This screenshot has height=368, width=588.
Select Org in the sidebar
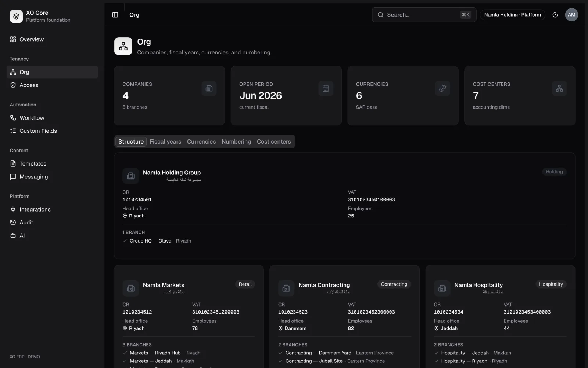point(52,72)
